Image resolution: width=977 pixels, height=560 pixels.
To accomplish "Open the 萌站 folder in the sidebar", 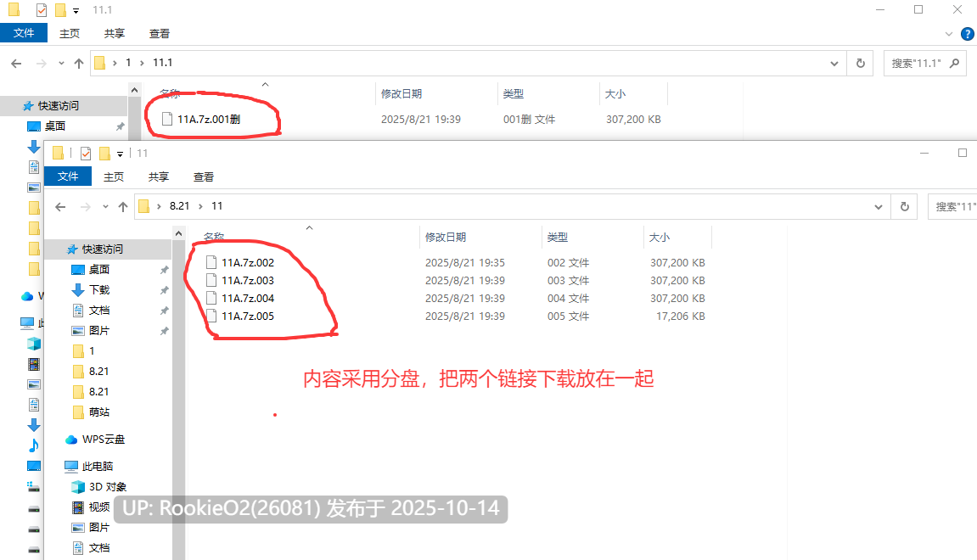I will pyautogui.click(x=99, y=412).
